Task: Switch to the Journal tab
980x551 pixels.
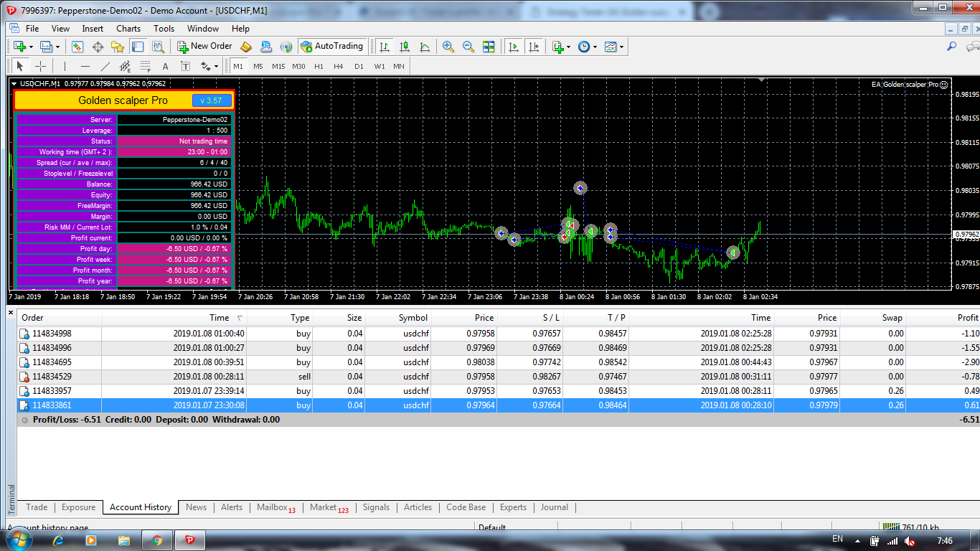Action: (x=554, y=507)
